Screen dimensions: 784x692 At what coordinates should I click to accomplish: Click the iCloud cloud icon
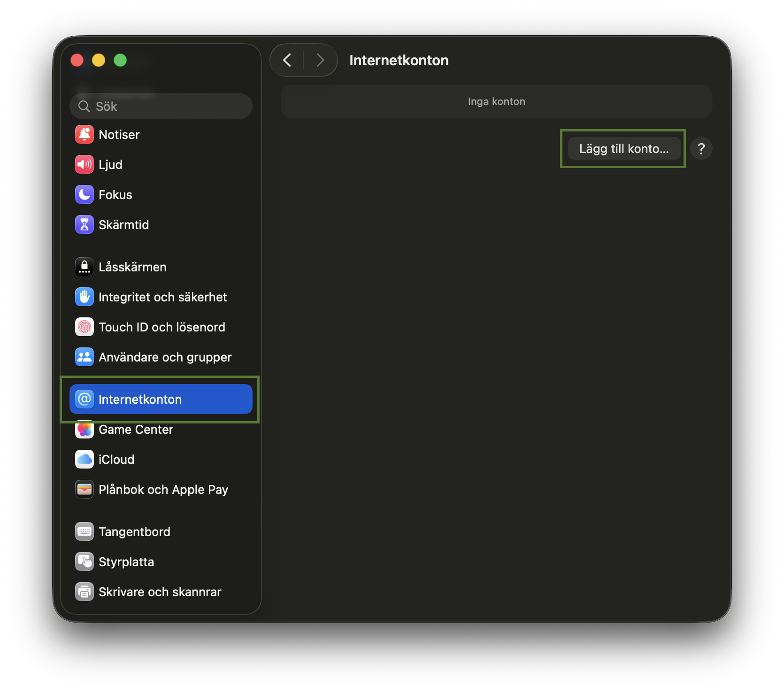click(x=85, y=460)
